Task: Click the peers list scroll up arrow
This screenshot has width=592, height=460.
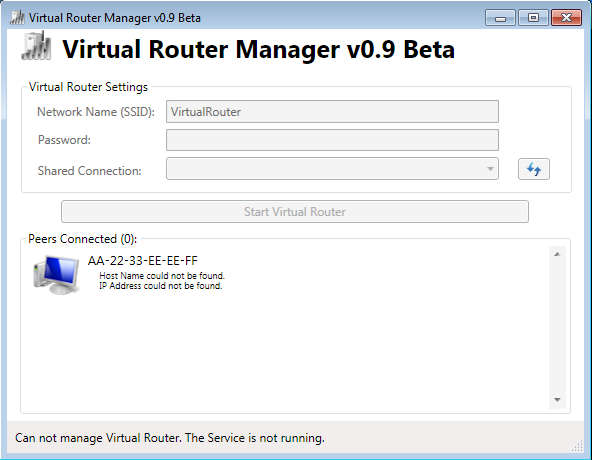Action: (x=557, y=254)
